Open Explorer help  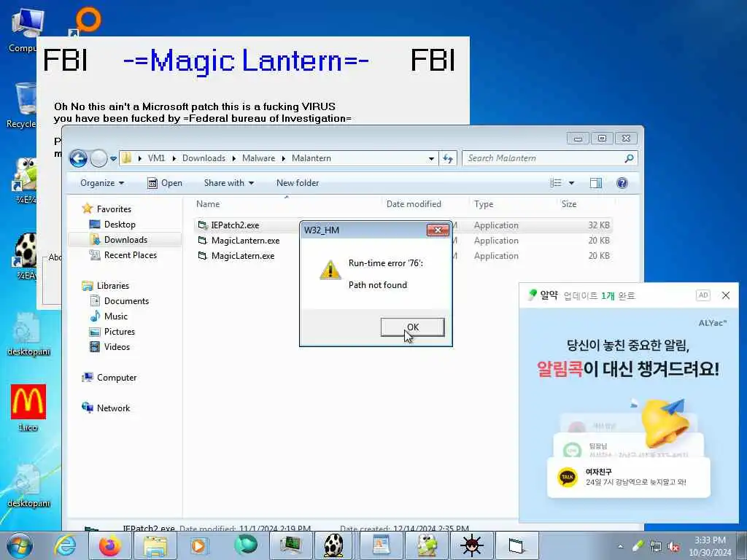tap(622, 183)
